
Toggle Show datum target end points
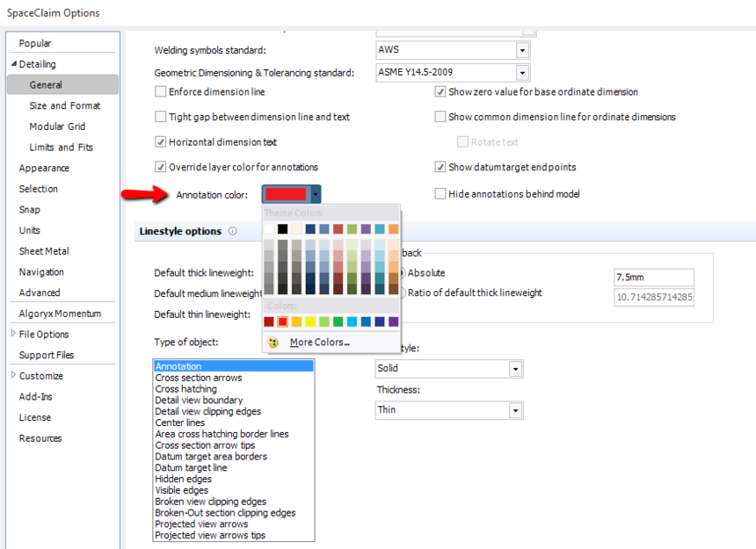point(440,167)
